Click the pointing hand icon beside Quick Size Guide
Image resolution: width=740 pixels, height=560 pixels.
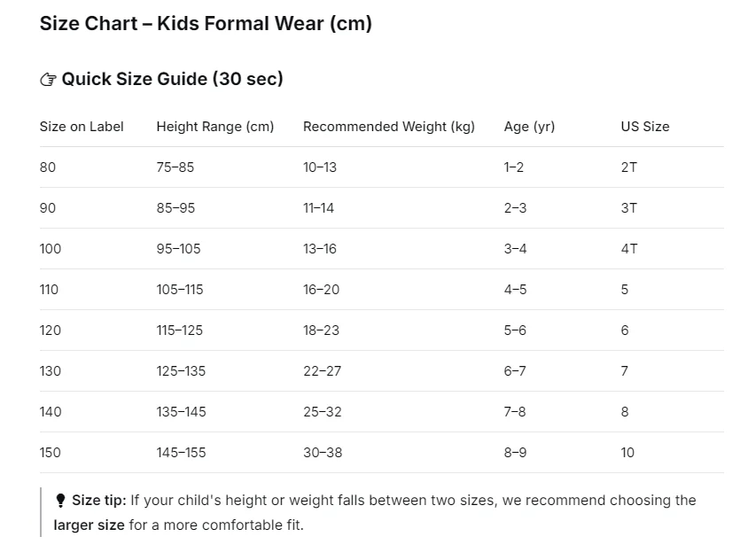click(x=48, y=80)
